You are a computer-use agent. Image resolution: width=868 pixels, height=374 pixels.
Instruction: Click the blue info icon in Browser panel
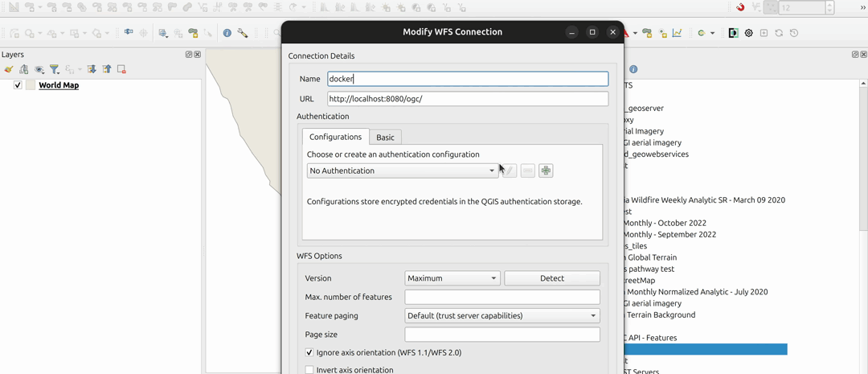(633, 69)
